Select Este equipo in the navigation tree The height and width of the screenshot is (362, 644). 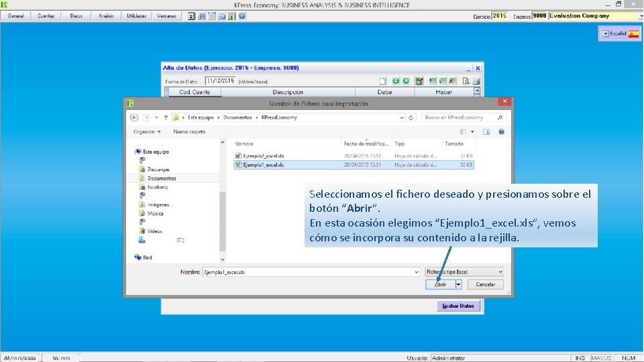click(x=156, y=152)
